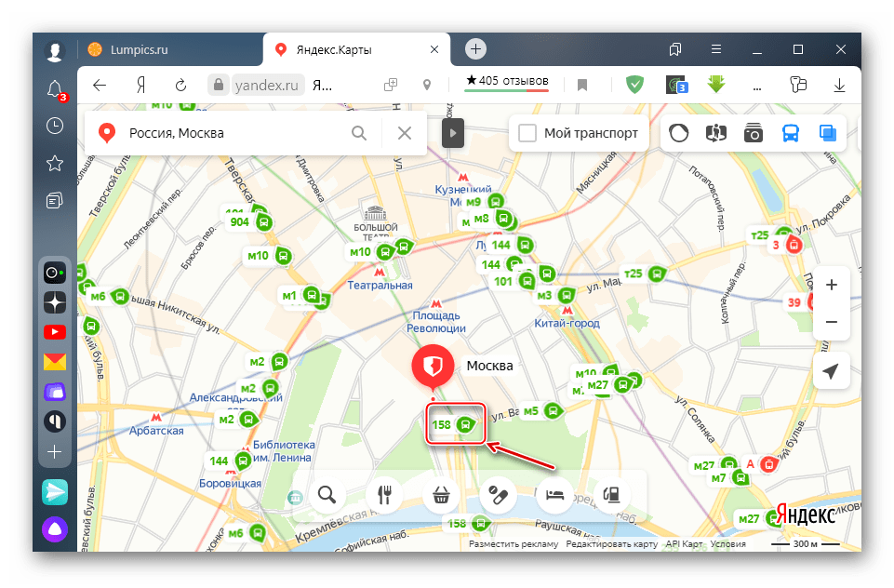Open the browser hamburger menu

(715, 49)
